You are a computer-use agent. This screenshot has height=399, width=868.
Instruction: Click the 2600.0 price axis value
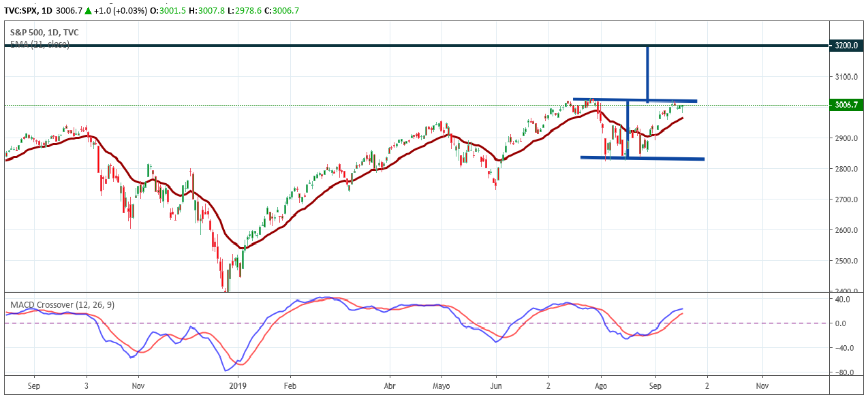click(845, 230)
